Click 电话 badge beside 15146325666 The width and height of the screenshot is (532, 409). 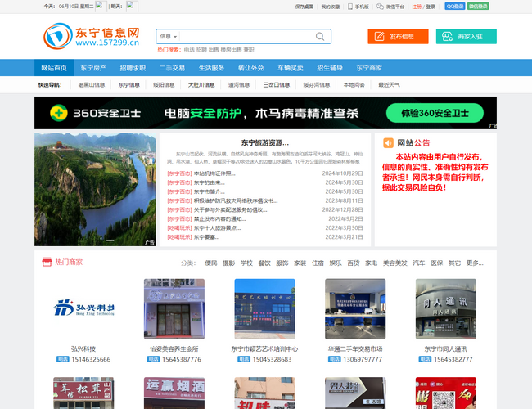click(63, 359)
